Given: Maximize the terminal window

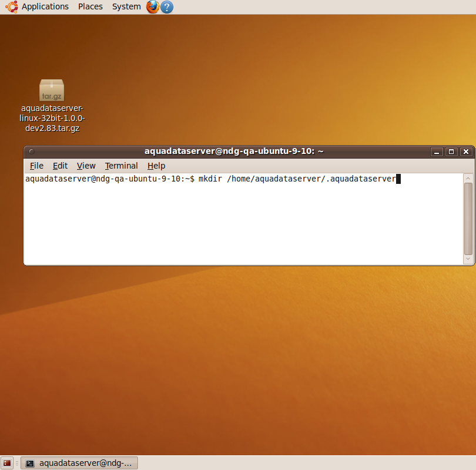Looking at the screenshot, I should [x=451, y=152].
